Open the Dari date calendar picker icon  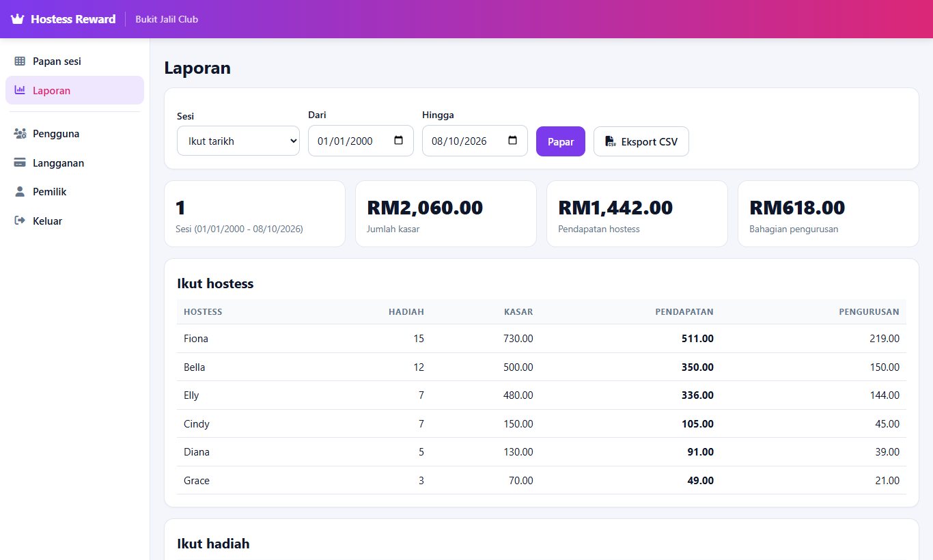399,141
